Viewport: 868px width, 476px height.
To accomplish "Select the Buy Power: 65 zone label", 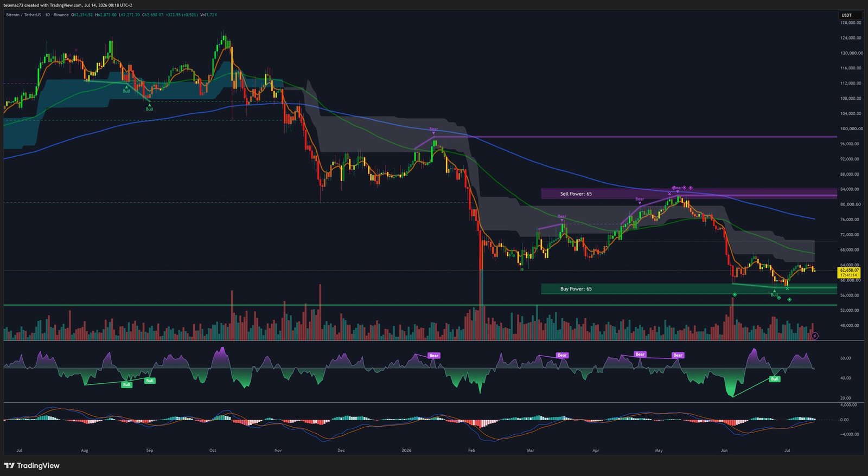I will coord(576,289).
